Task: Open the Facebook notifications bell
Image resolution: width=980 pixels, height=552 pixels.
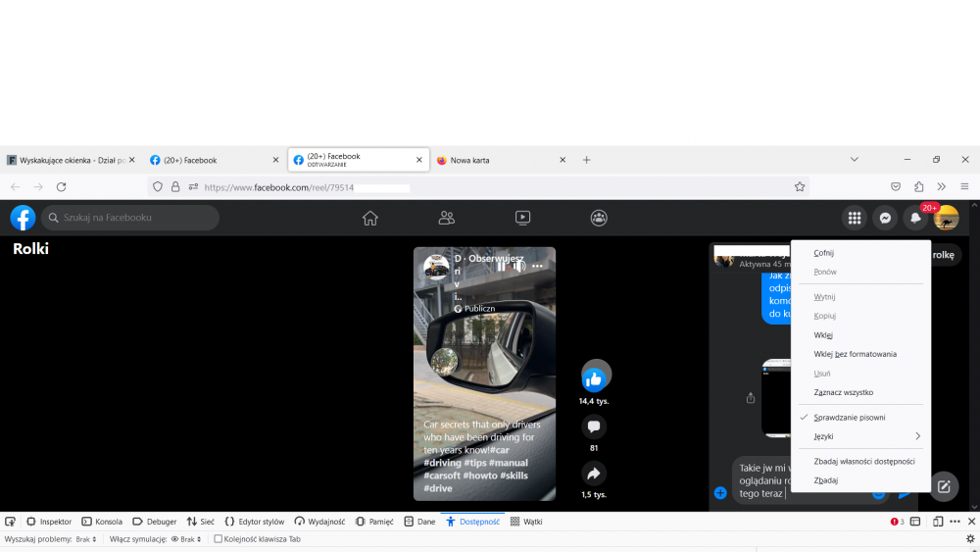Action: point(915,218)
